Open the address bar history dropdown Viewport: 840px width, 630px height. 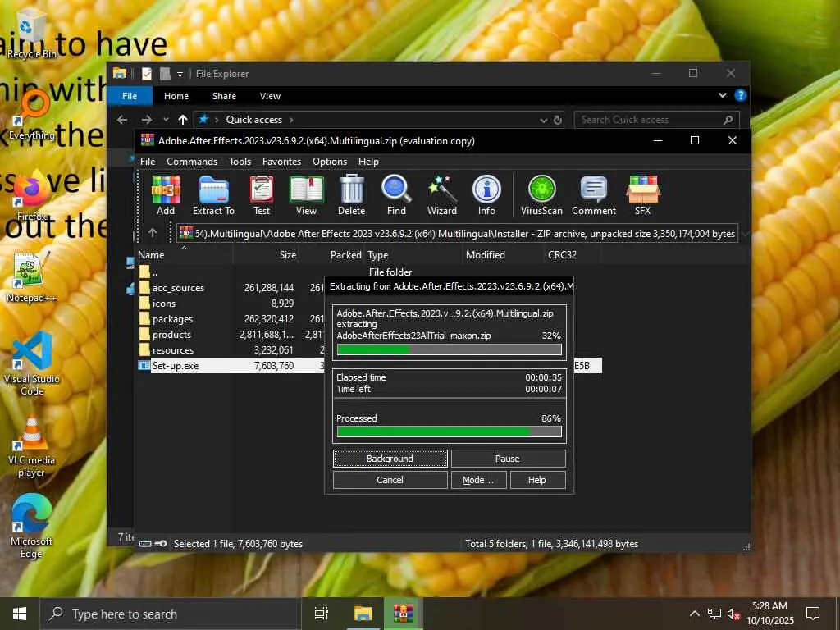click(x=543, y=120)
